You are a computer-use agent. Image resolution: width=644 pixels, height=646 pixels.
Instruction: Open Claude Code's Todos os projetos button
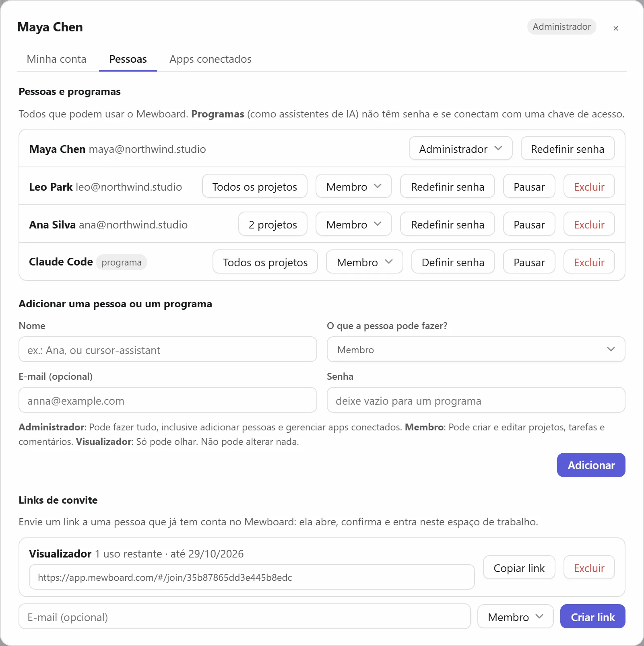click(x=265, y=262)
